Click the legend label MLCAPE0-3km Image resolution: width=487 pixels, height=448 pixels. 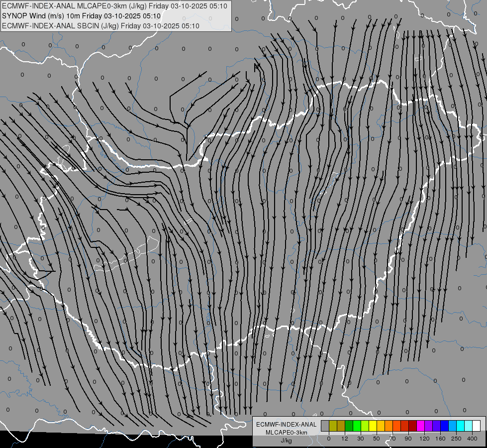[287, 433]
